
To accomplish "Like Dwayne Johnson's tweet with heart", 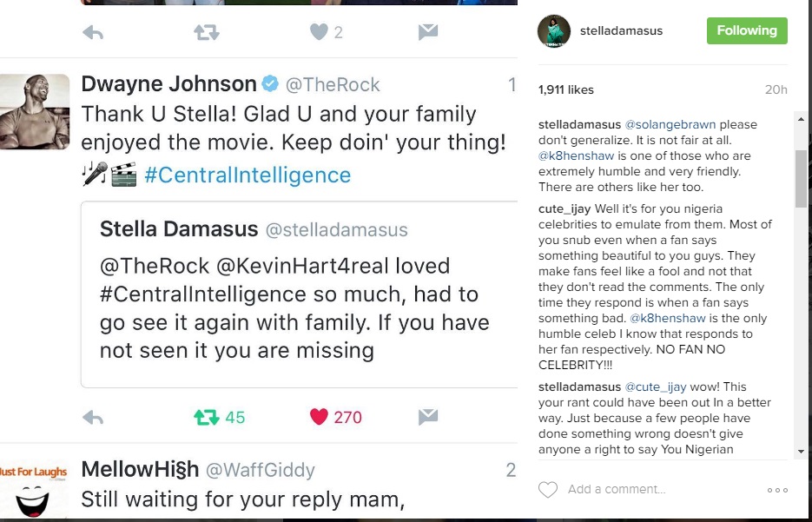I will click(319, 417).
